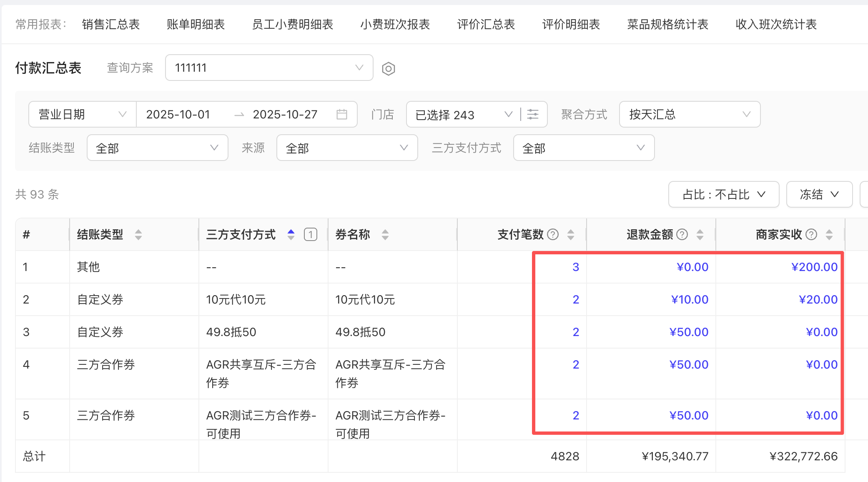
Task: Sort by 券名称 column arrows
Action: point(385,235)
